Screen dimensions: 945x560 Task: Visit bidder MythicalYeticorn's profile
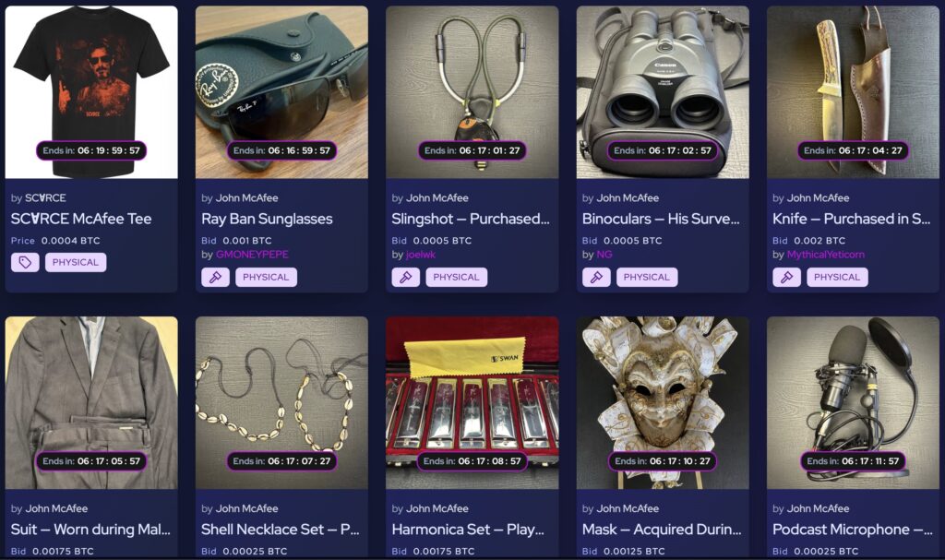[x=826, y=255]
